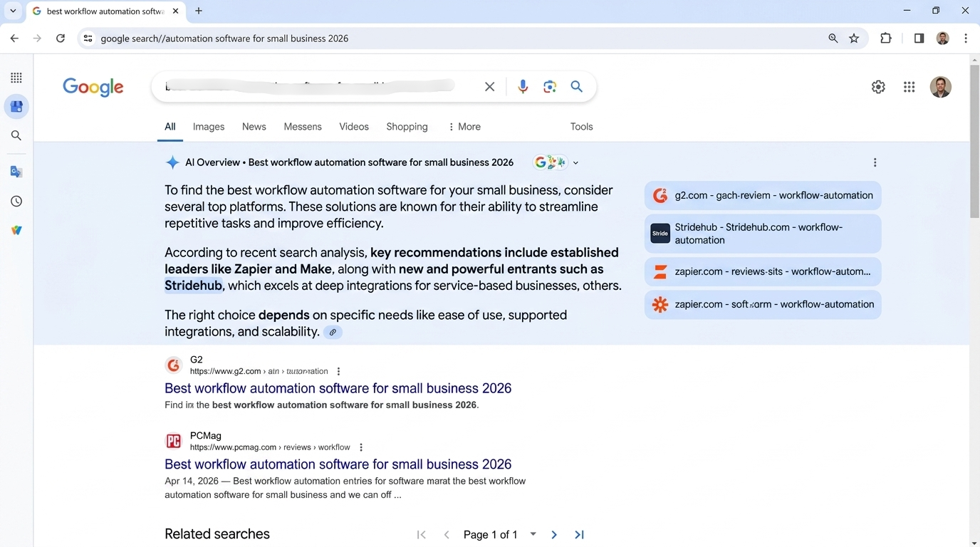Submit the query with the blue search icon
Screen dimensions: 980x547
(x=577, y=87)
